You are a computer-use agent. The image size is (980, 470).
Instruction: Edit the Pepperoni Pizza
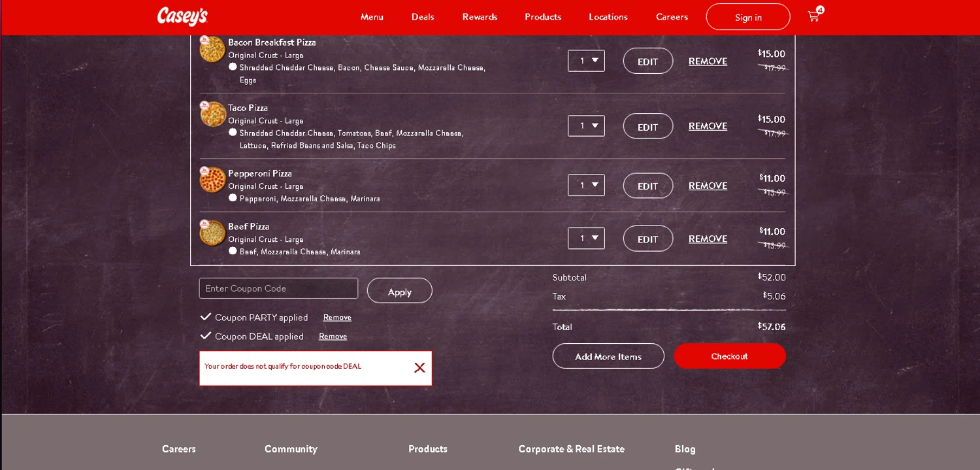pyautogui.click(x=647, y=186)
